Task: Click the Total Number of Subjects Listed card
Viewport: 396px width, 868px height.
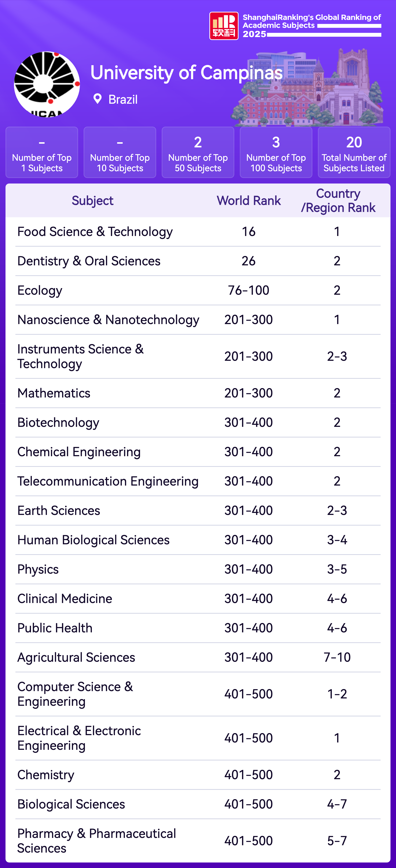Action: pyautogui.click(x=354, y=152)
